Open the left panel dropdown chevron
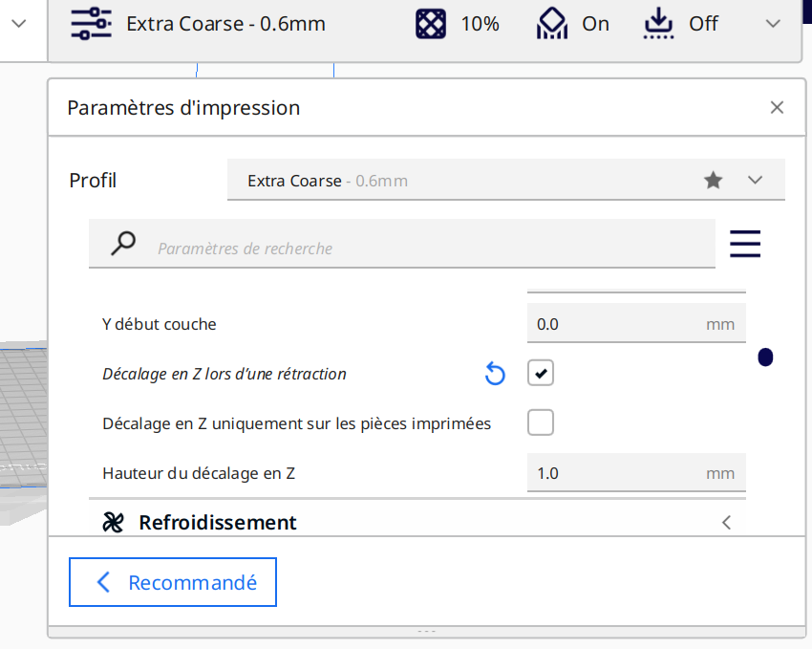This screenshot has height=649, width=812. (19, 24)
